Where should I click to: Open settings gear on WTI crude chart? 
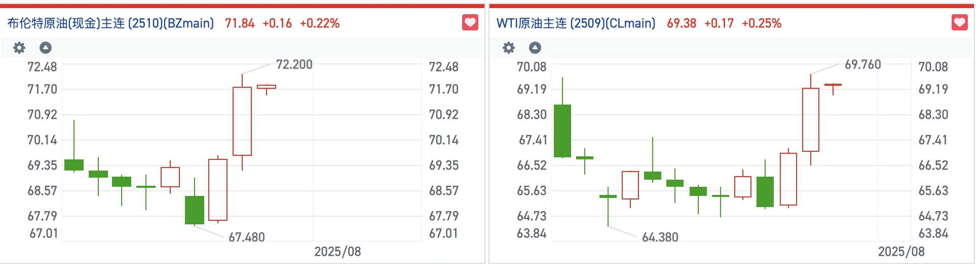(509, 48)
